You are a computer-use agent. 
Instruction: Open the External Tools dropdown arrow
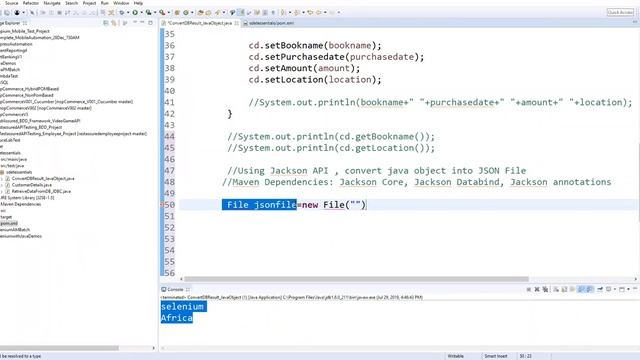[x=169, y=12]
